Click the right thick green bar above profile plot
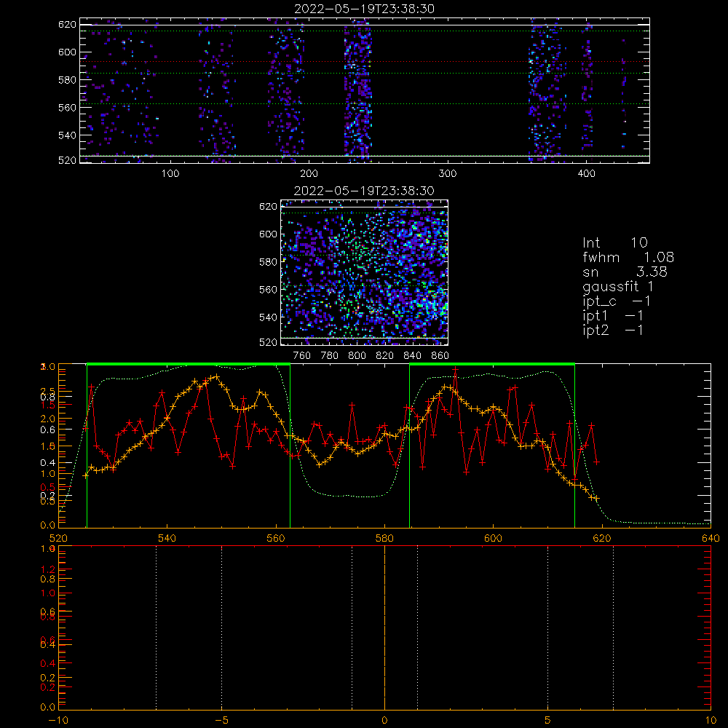The height and width of the screenshot is (728, 728). tap(492, 364)
